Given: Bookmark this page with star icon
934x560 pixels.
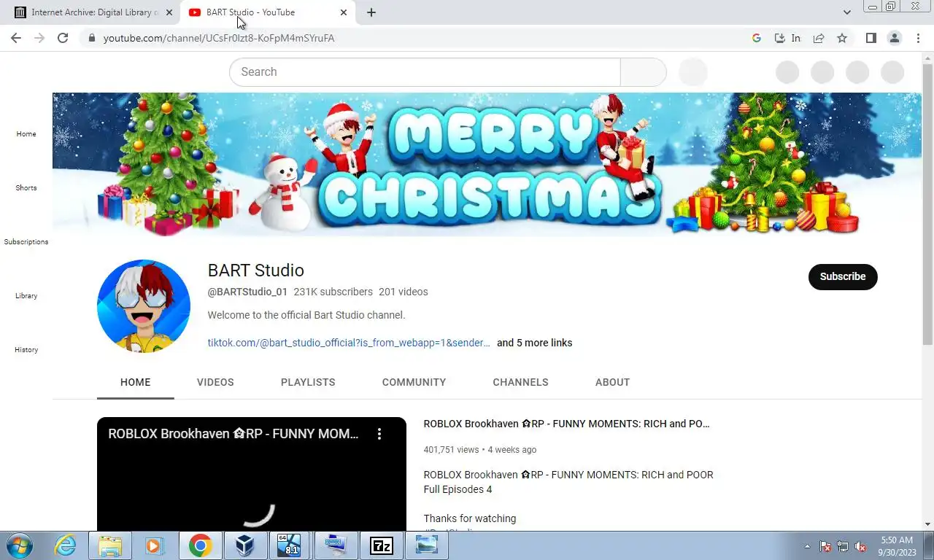Looking at the screenshot, I should tap(842, 38).
